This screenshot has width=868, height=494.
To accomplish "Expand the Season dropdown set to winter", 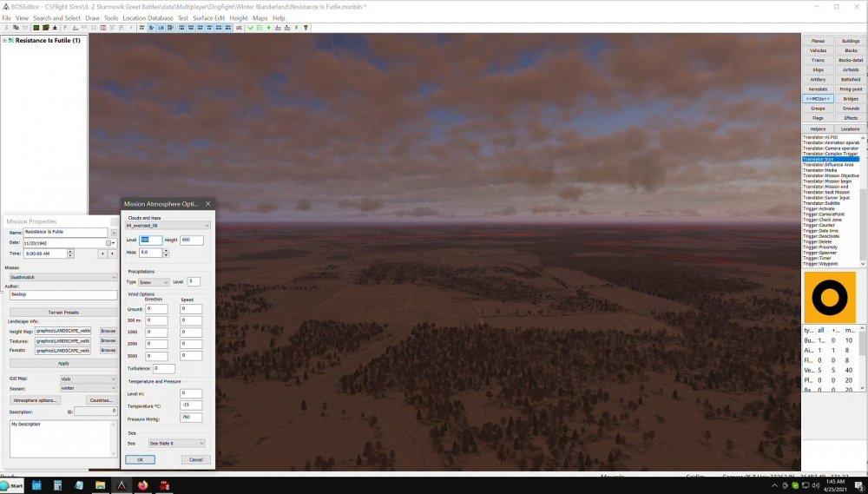I will (88, 389).
